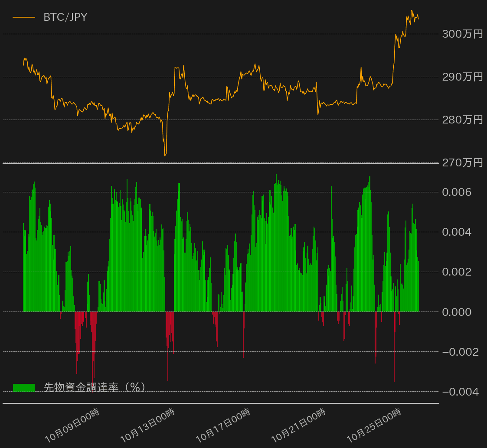
Task: Select the −0.002 funding rate axis label
Action: click(x=460, y=352)
